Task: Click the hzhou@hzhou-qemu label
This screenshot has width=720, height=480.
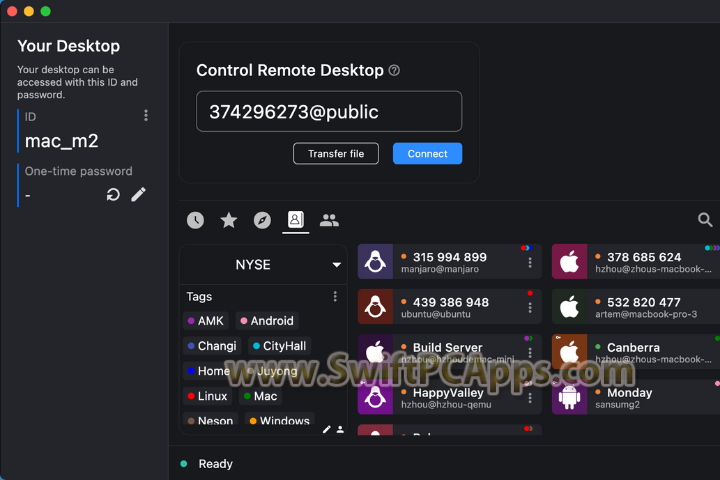Action: pos(446,405)
